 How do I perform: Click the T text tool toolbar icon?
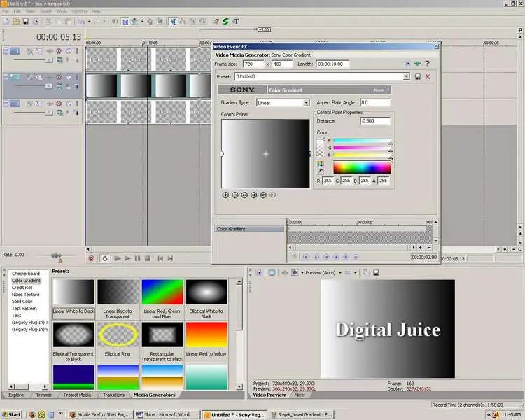pyautogui.click(x=236, y=22)
